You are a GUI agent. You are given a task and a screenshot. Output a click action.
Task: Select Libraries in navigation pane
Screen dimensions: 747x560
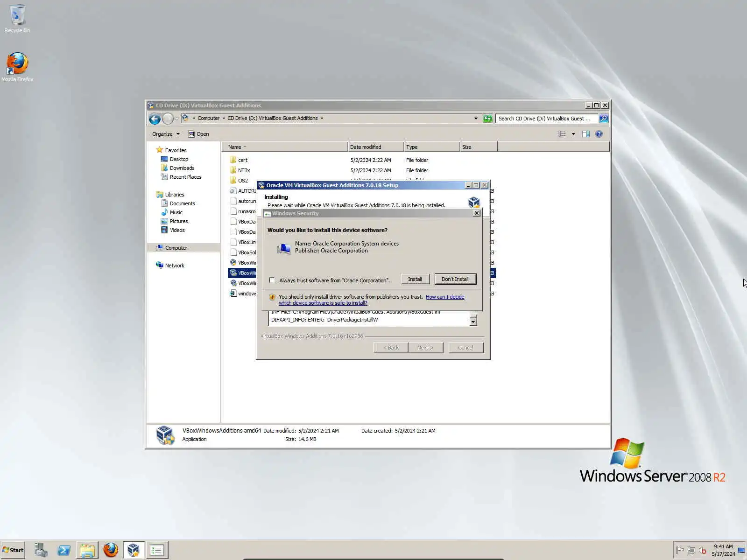click(x=175, y=195)
